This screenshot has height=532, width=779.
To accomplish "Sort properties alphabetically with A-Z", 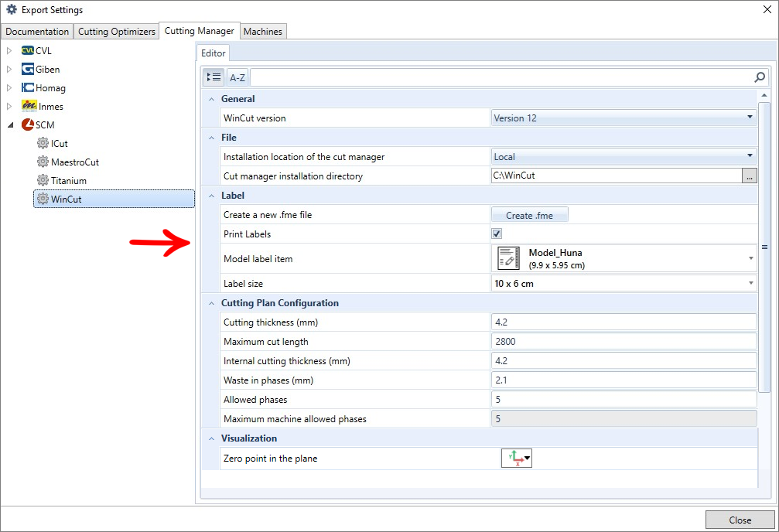I will coord(237,77).
